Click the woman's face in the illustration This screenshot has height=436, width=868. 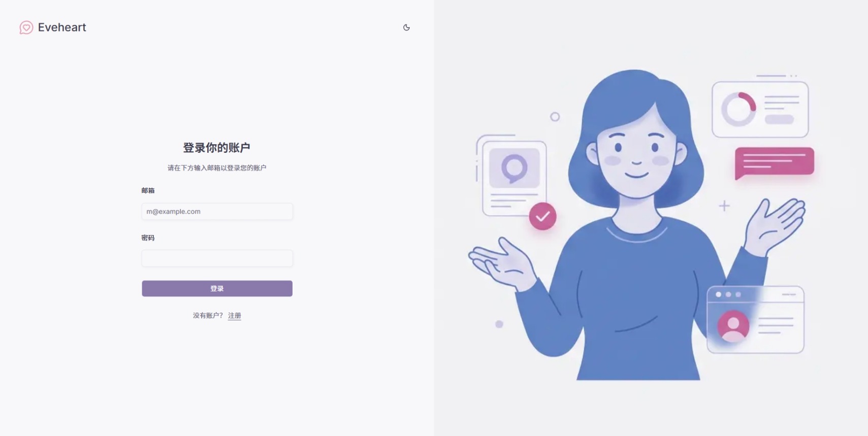pos(636,155)
